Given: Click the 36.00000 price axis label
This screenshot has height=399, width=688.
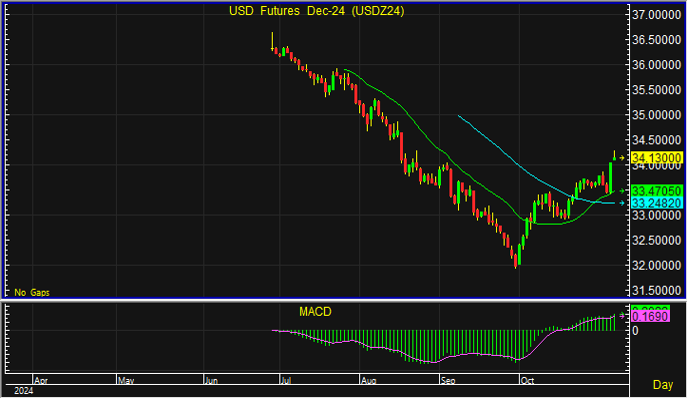Looking at the screenshot, I should tap(656, 65).
